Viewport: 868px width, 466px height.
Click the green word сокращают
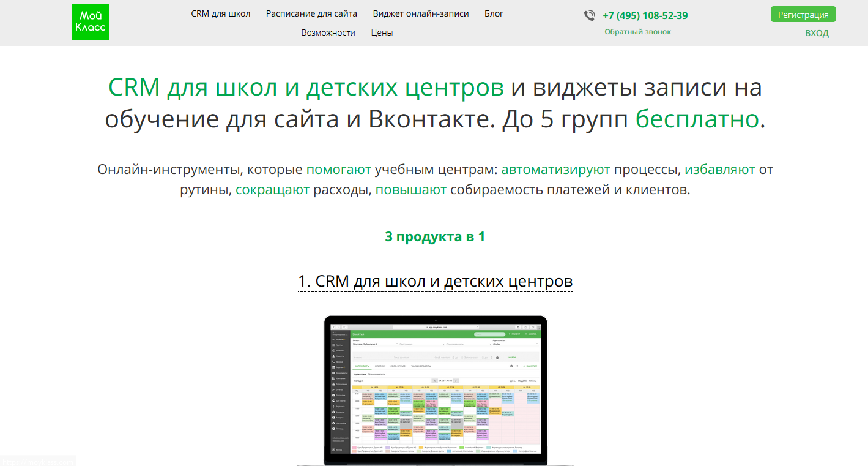(273, 190)
